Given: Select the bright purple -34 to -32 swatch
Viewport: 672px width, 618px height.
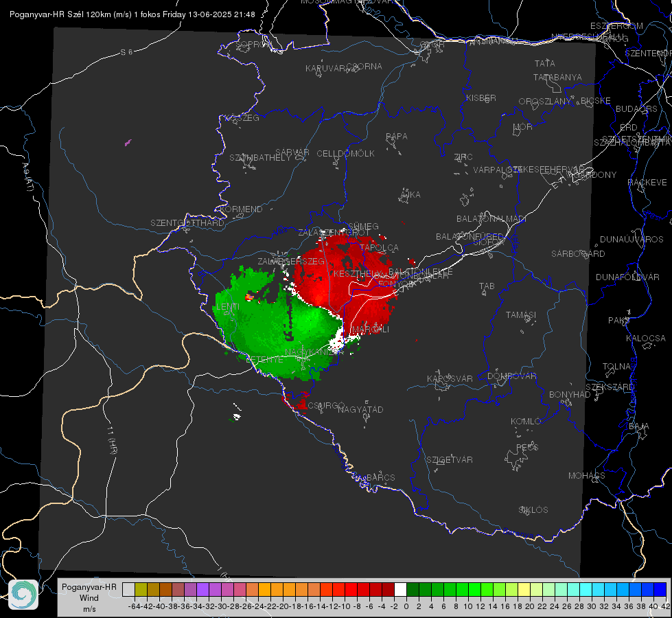Looking at the screenshot, I should pos(202,589).
